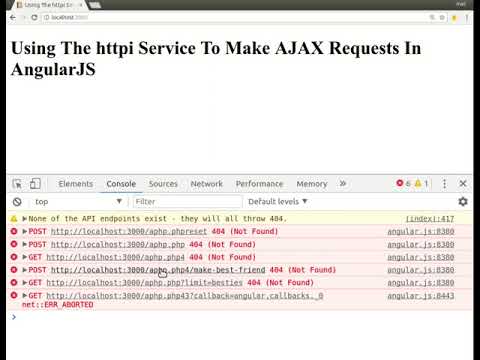
Task: Click the console input prompt line
Action: pyautogui.click(x=240, y=317)
